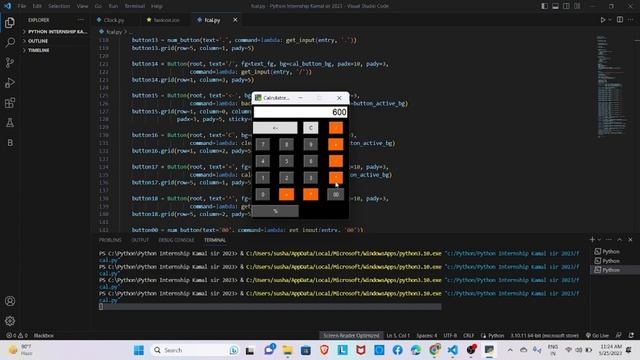Select the TERMINAL panel tab
The image size is (640, 360).
[x=215, y=240]
